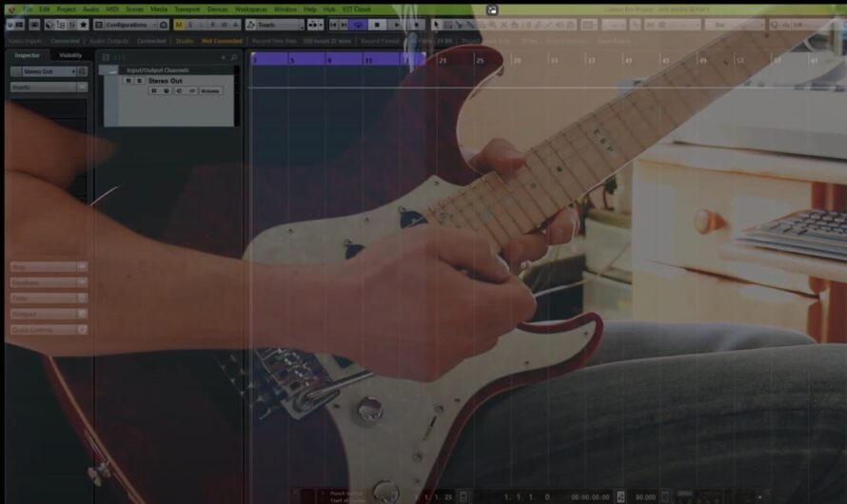Click the Stop transport button
Screen dimensions: 847x504
[378, 25]
